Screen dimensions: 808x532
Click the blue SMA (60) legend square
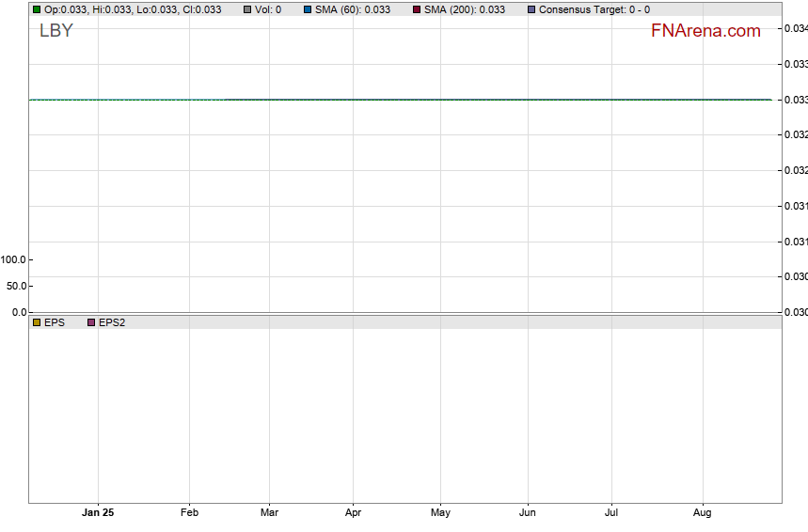pyautogui.click(x=308, y=9)
